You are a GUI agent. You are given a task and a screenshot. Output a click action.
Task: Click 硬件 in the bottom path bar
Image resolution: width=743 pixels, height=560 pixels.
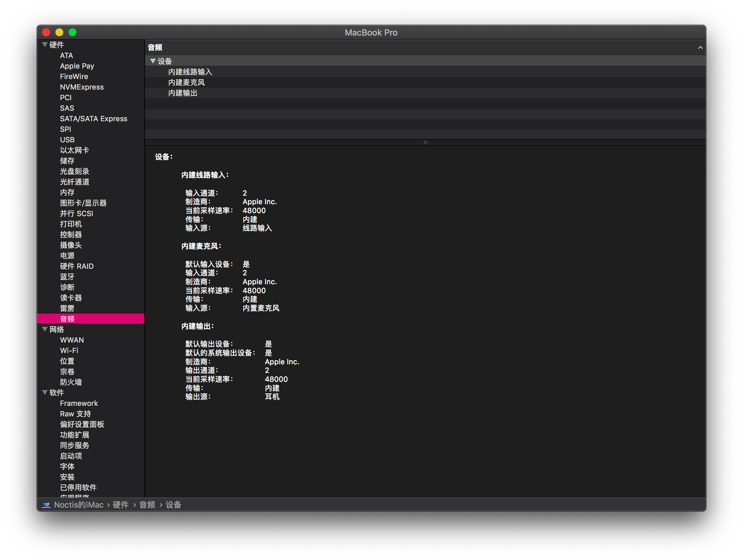click(121, 505)
